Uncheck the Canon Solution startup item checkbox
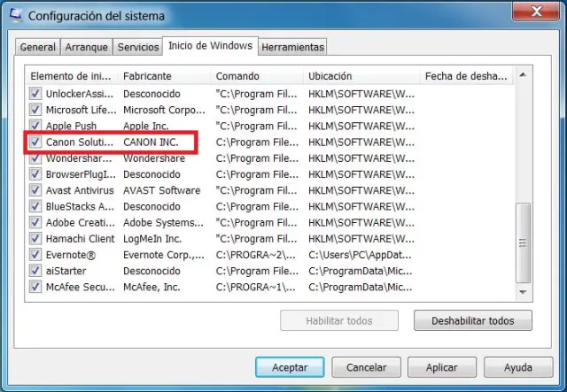This screenshot has height=392, width=567. coord(35,142)
